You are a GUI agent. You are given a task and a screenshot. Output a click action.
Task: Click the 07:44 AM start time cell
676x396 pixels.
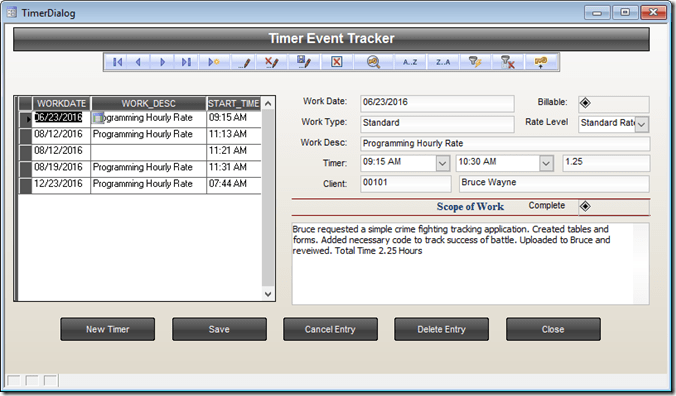click(x=234, y=184)
